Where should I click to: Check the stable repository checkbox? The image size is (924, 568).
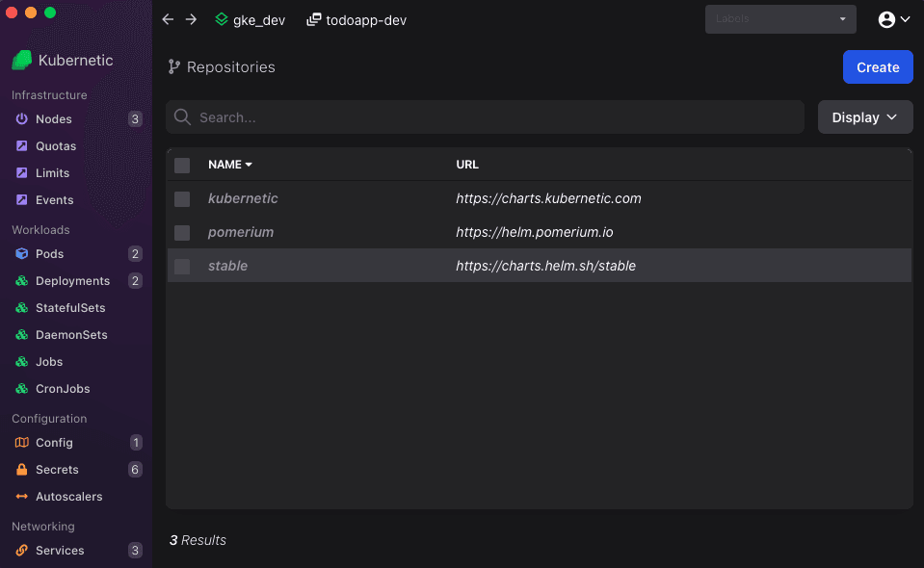click(182, 267)
